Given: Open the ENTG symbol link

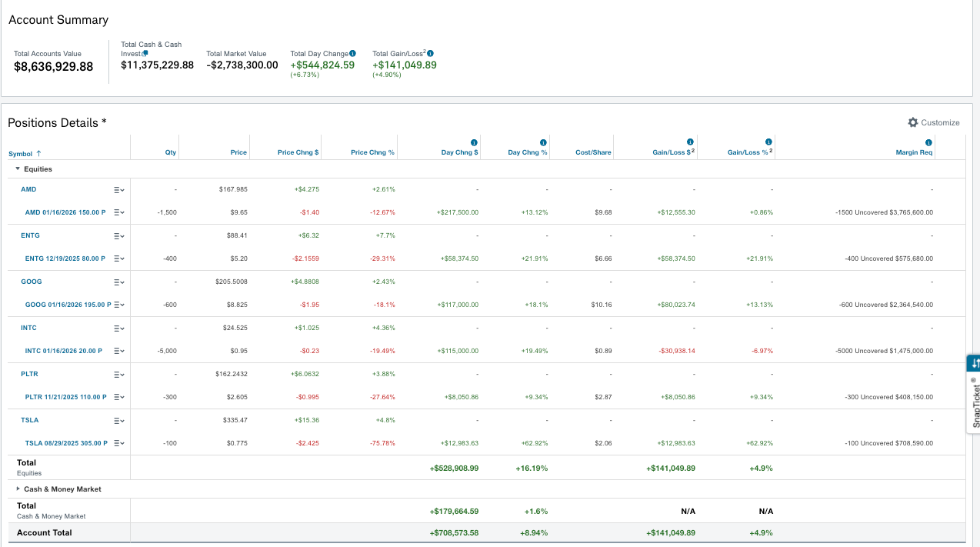Looking at the screenshot, I should pos(30,235).
